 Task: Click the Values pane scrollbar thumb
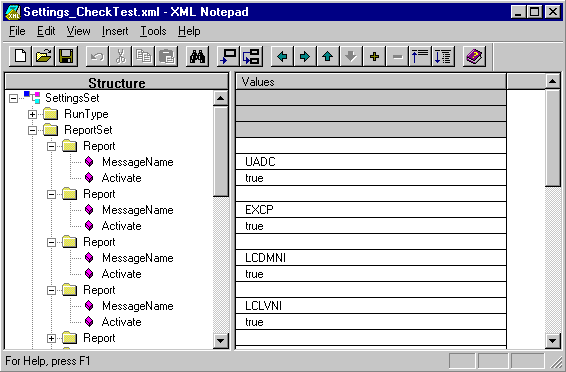tap(552, 138)
